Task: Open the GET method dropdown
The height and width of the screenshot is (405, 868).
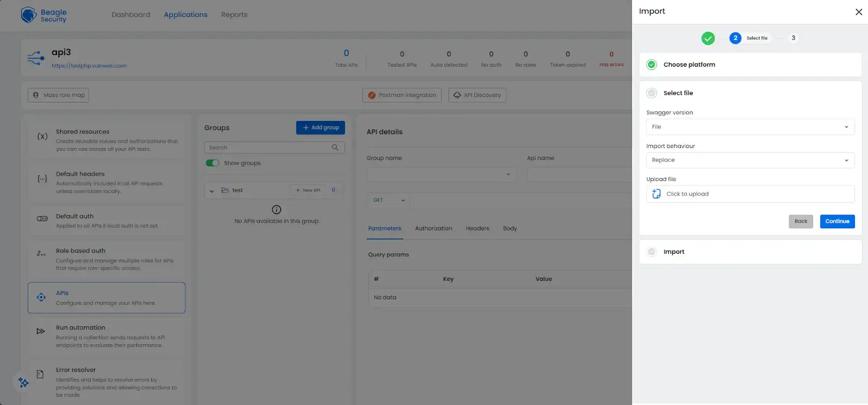Action: coord(388,200)
